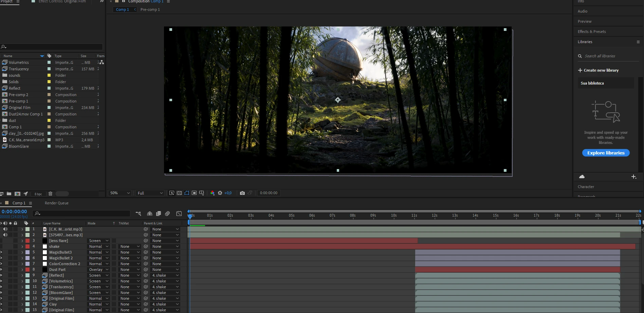Click Create new library
This screenshot has width=644, height=313.
[x=598, y=70]
